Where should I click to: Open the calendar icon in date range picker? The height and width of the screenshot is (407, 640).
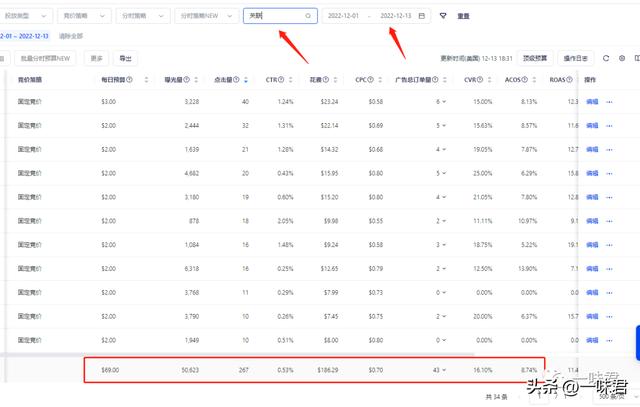[422, 16]
